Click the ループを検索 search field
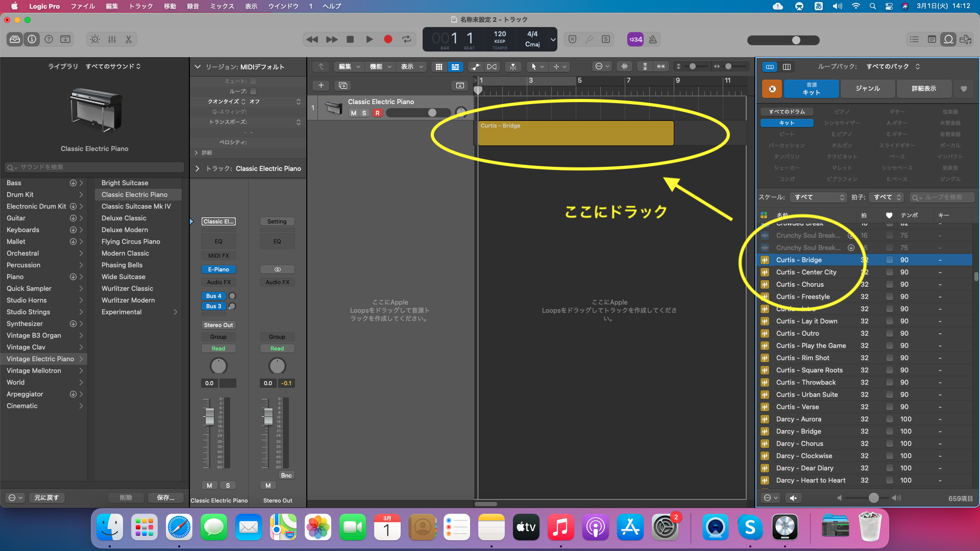Image resolution: width=980 pixels, height=551 pixels. pyautogui.click(x=942, y=197)
